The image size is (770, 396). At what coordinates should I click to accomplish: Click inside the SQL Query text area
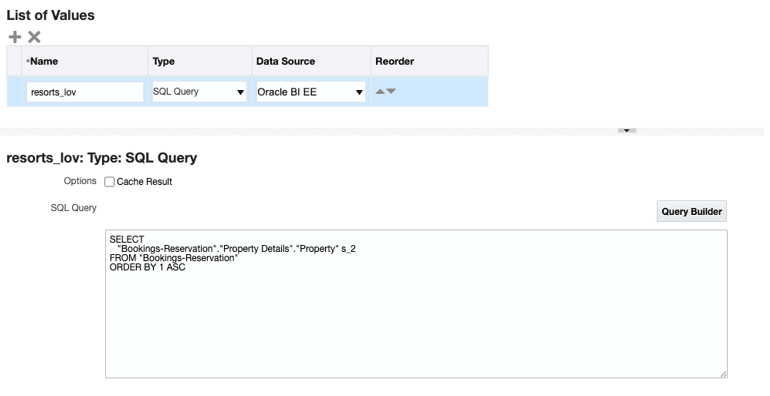(416, 304)
